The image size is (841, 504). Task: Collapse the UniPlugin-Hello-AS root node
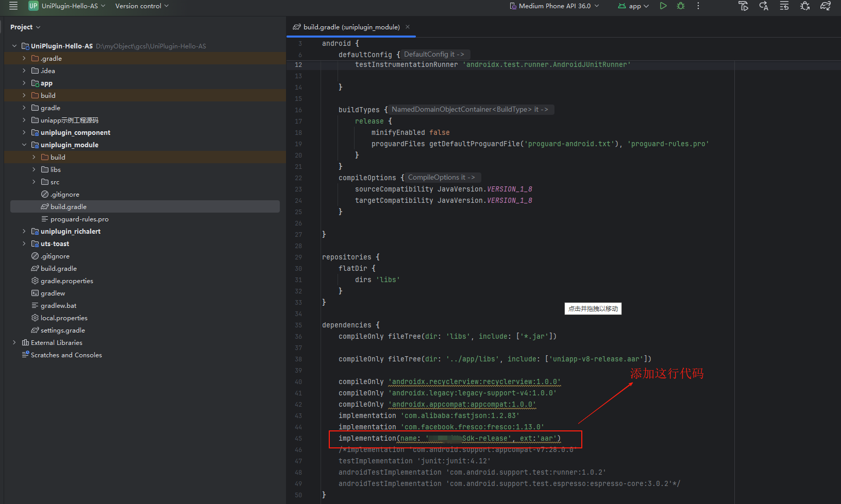click(x=14, y=46)
